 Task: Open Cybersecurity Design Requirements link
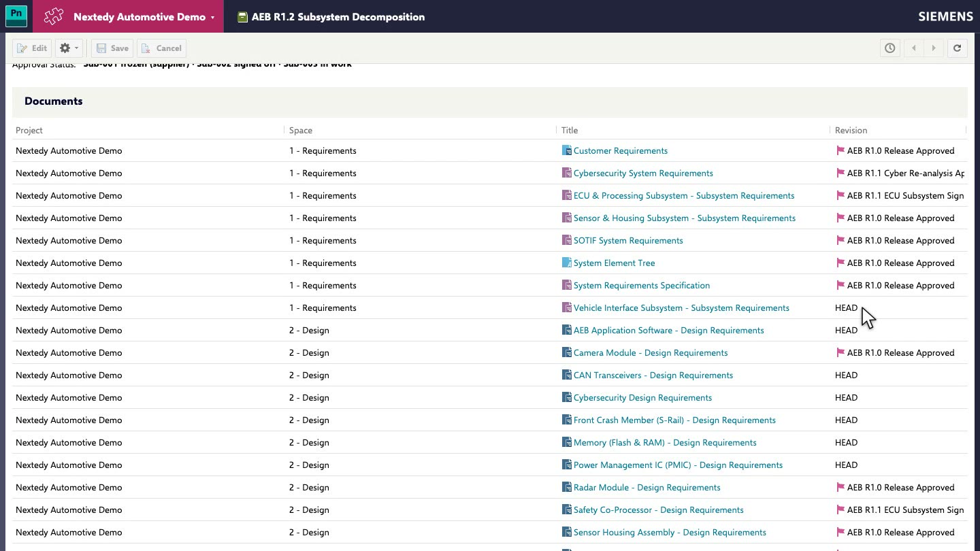[642, 398]
